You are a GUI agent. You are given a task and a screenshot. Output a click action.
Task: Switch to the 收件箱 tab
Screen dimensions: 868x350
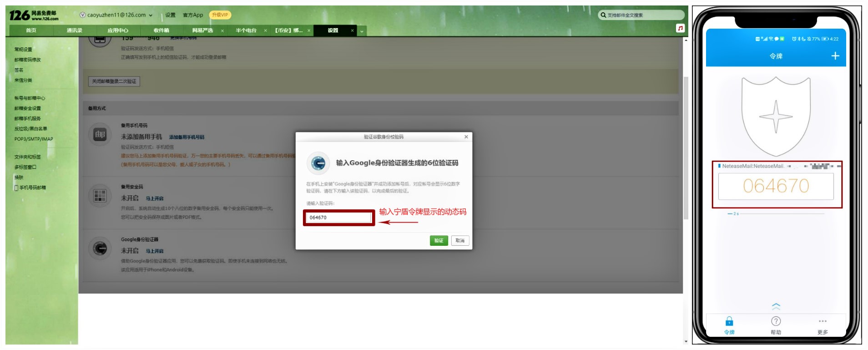point(161,30)
